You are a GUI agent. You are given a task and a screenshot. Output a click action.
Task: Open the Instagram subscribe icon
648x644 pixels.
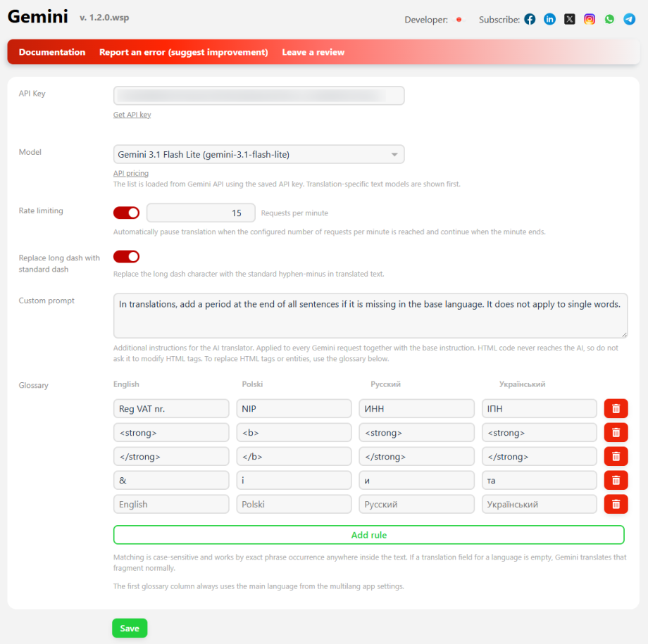590,19
